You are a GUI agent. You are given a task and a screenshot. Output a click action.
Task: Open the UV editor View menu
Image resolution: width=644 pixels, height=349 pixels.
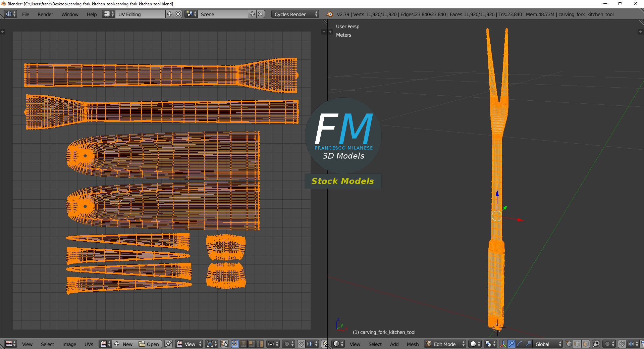pyautogui.click(x=27, y=344)
